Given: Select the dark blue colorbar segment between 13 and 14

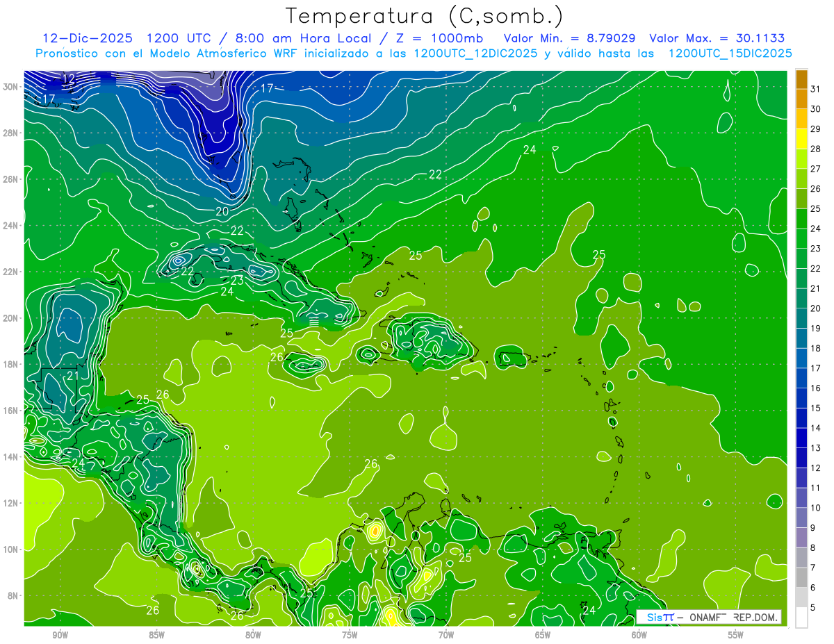Looking at the screenshot, I should tap(801, 438).
